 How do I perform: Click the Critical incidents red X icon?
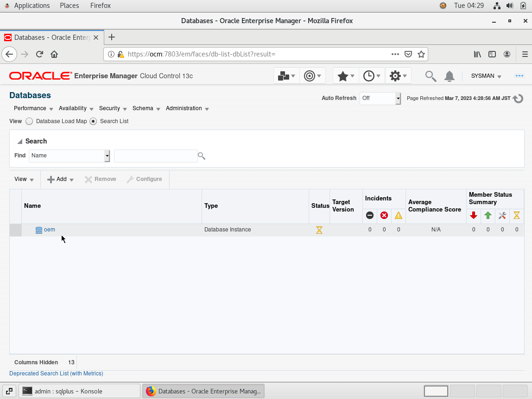point(384,215)
